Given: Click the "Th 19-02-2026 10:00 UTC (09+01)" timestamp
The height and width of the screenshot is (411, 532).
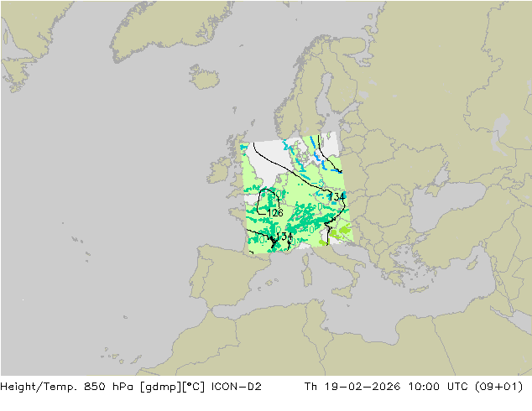Looking at the screenshot, I should pyautogui.click(x=414, y=387).
